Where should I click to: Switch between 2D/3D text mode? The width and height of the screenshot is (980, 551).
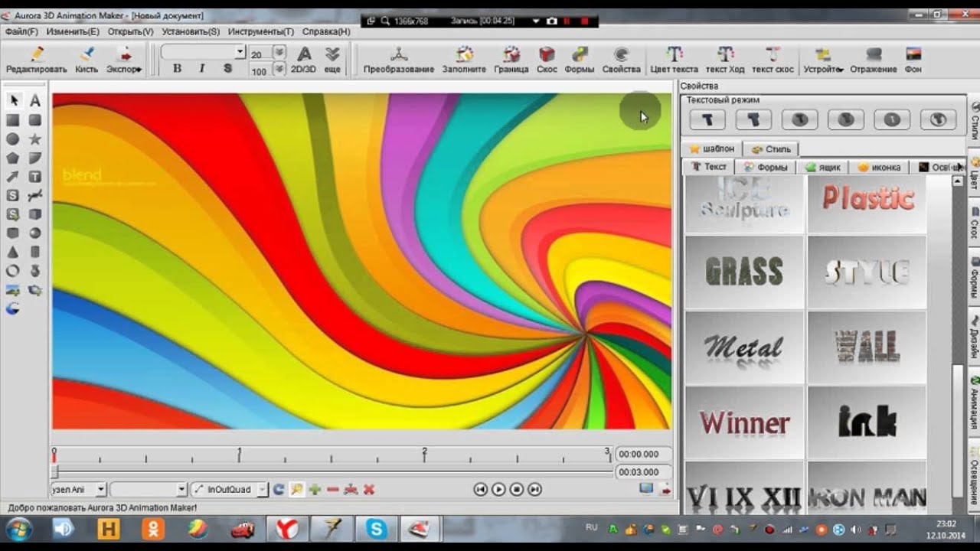[304, 60]
